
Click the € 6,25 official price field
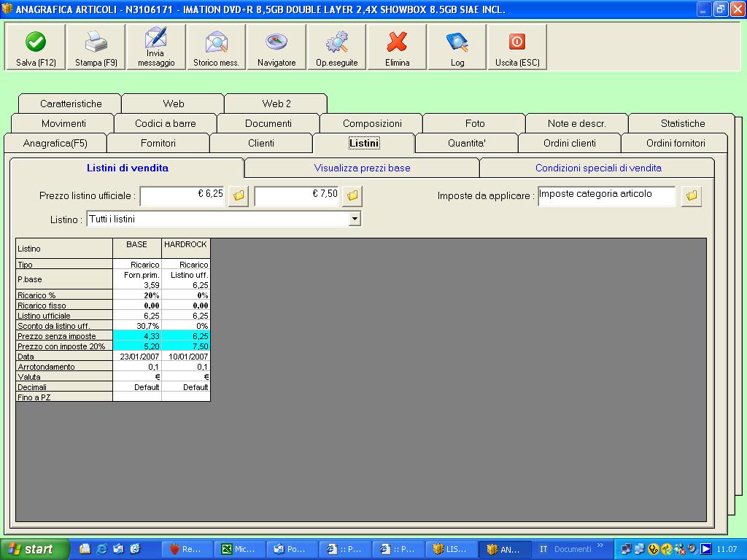(182, 195)
